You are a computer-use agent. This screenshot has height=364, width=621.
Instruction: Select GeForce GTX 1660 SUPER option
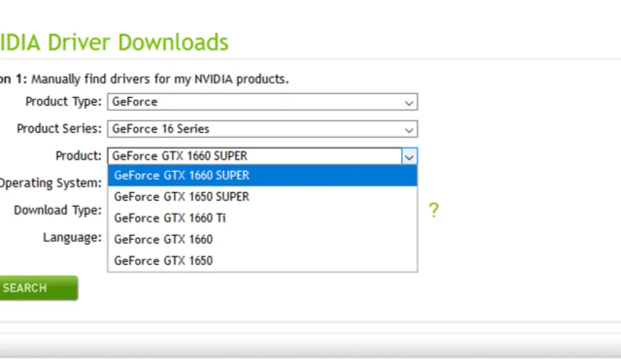262,176
